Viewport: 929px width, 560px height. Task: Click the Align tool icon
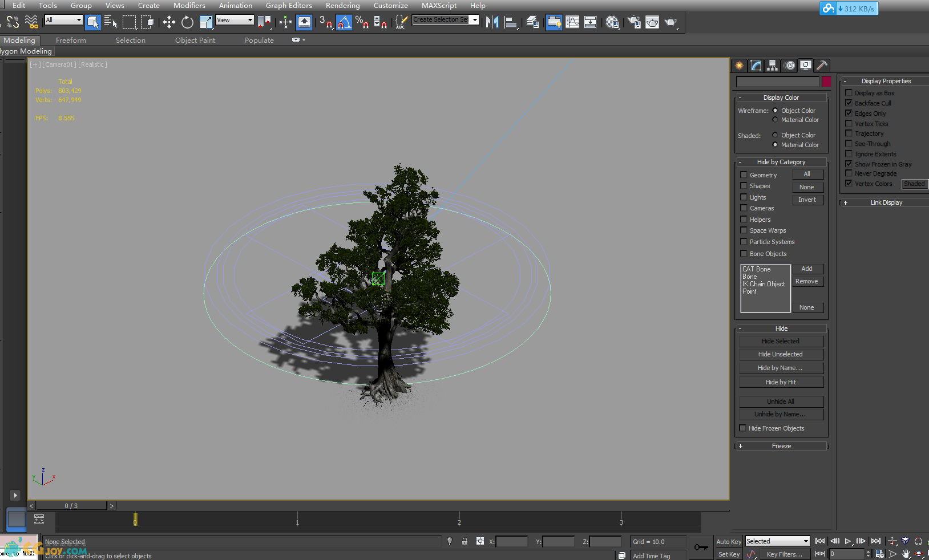[x=511, y=22]
